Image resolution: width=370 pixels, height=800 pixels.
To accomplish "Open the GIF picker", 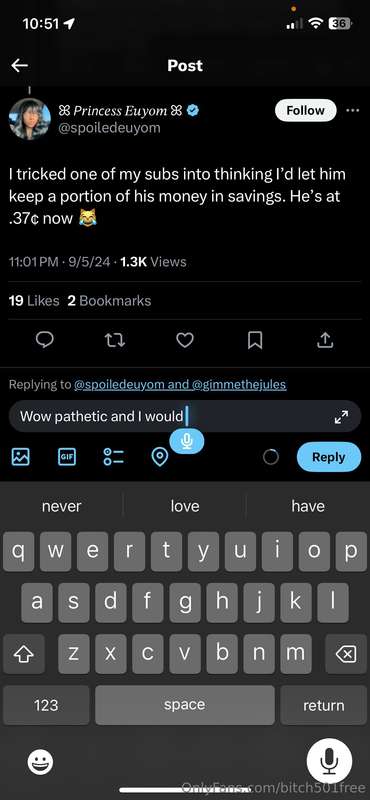I will click(x=67, y=457).
